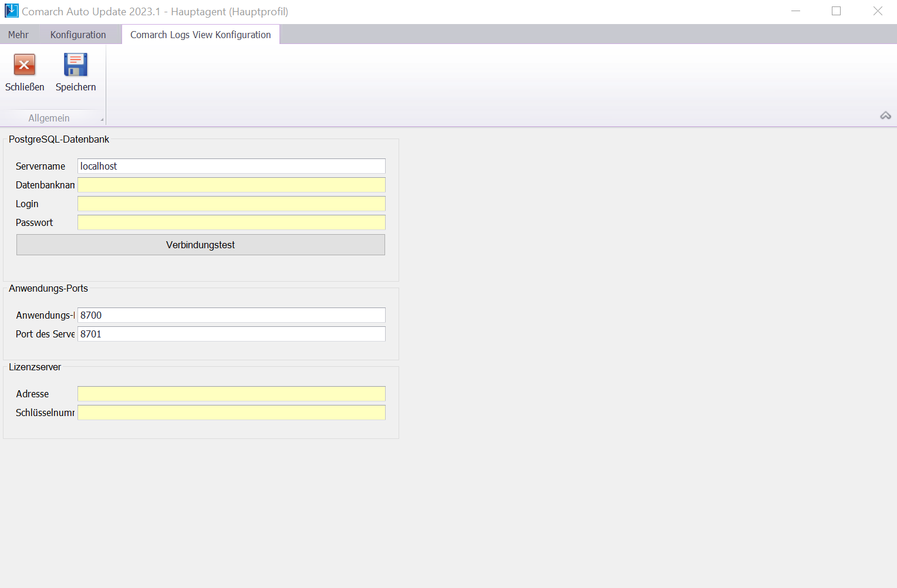Run the Verbindungstest button

(x=201, y=245)
